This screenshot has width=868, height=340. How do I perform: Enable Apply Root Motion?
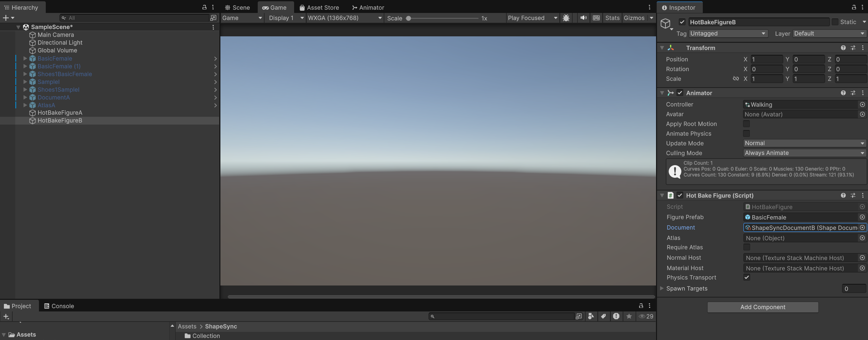747,124
